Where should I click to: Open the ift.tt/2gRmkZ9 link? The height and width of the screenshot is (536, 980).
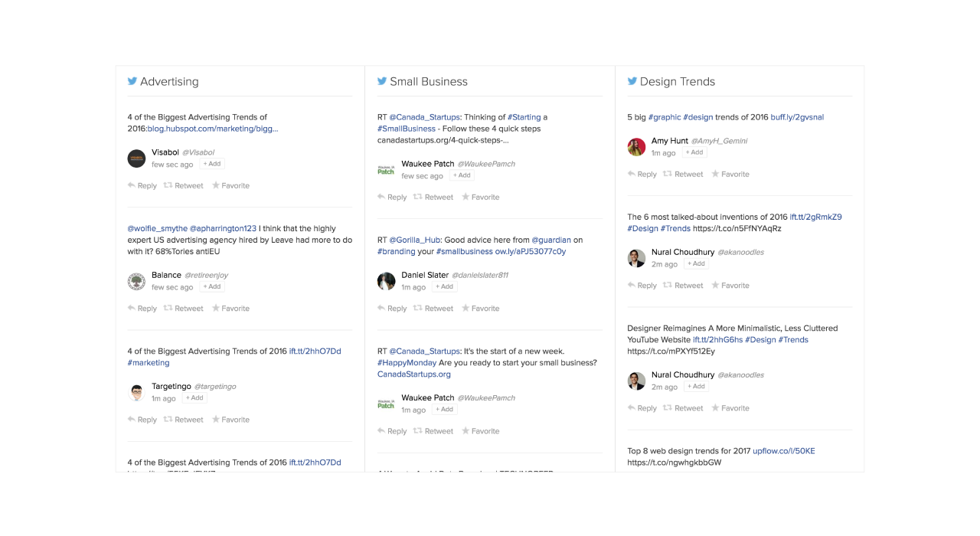[x=816, y=217]
